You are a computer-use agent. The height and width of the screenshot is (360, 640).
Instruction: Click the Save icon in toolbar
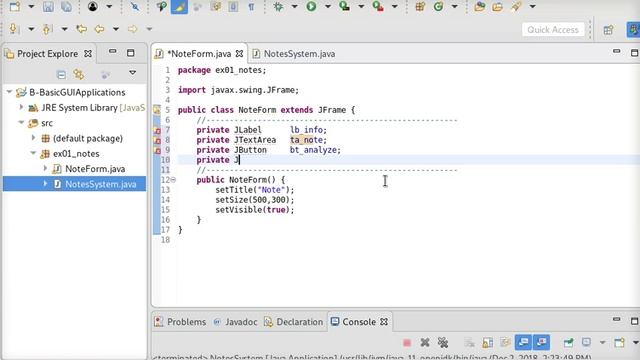48,7
